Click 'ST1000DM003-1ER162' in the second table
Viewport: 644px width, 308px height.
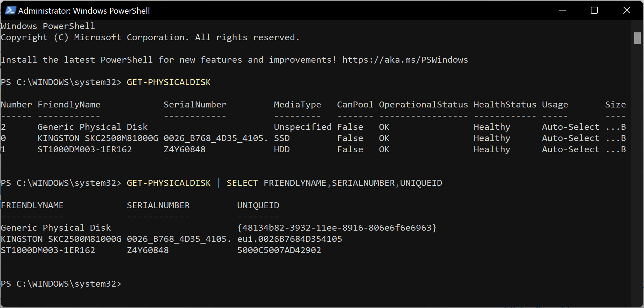pos(48,250)
